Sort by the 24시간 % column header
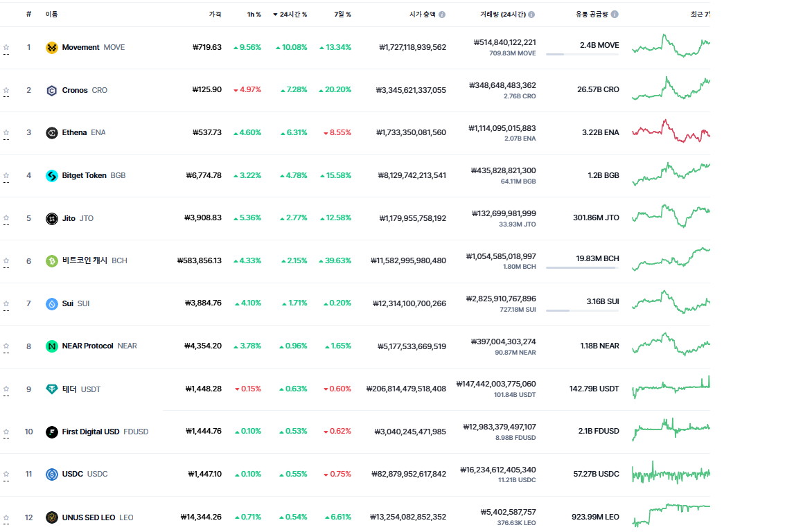Viewport: 785px width, 532px height. [x=290, y=15]
